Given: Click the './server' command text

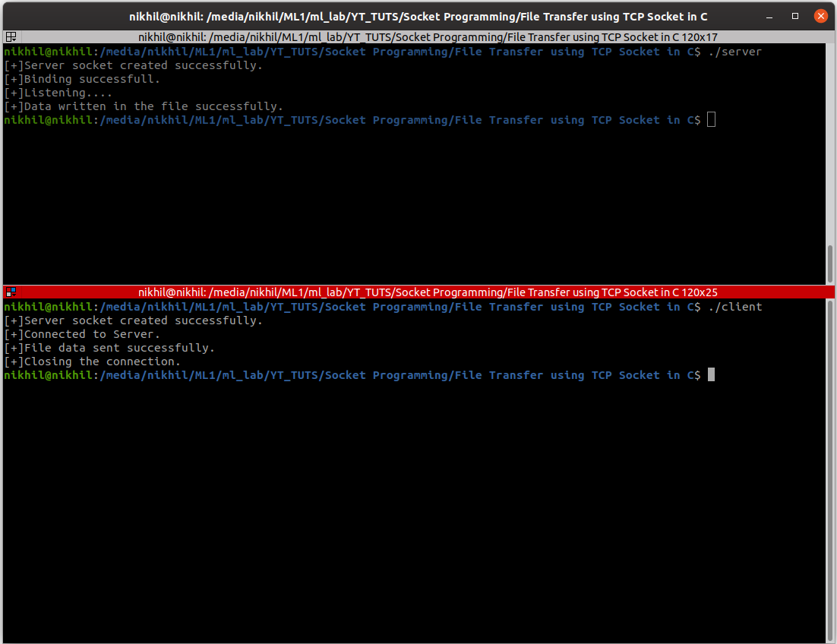Looking at the screenshot, I should tap(734, 52).
